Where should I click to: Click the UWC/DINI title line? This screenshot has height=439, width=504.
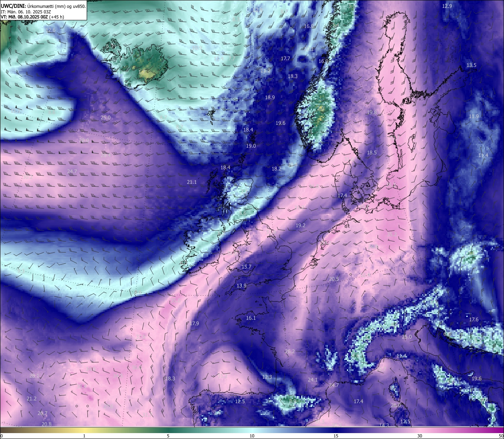click(43, 6)
